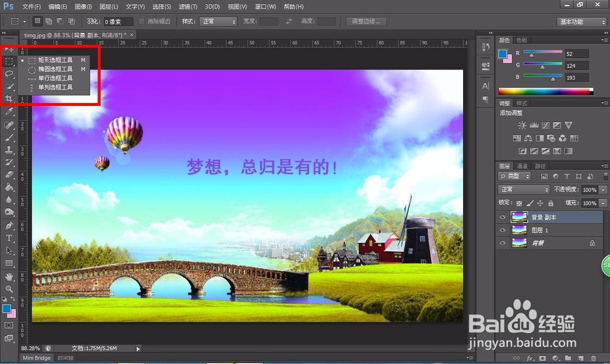Open the Character panel icon
This screenshot has height=364, width=610.
pyautogui.click(x=486, y=86)
